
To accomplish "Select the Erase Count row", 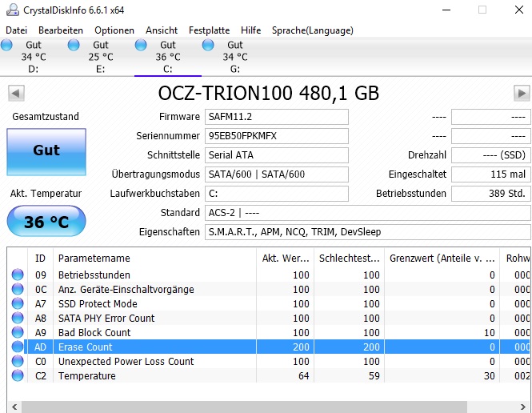I will click(269, 347).
